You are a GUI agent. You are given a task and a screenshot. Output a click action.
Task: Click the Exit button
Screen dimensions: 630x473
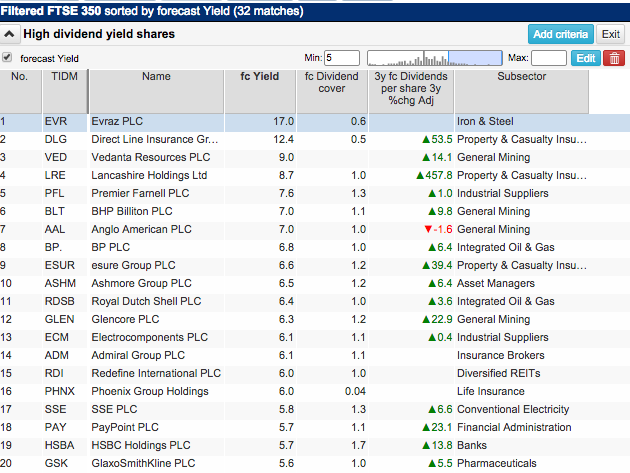610,35
